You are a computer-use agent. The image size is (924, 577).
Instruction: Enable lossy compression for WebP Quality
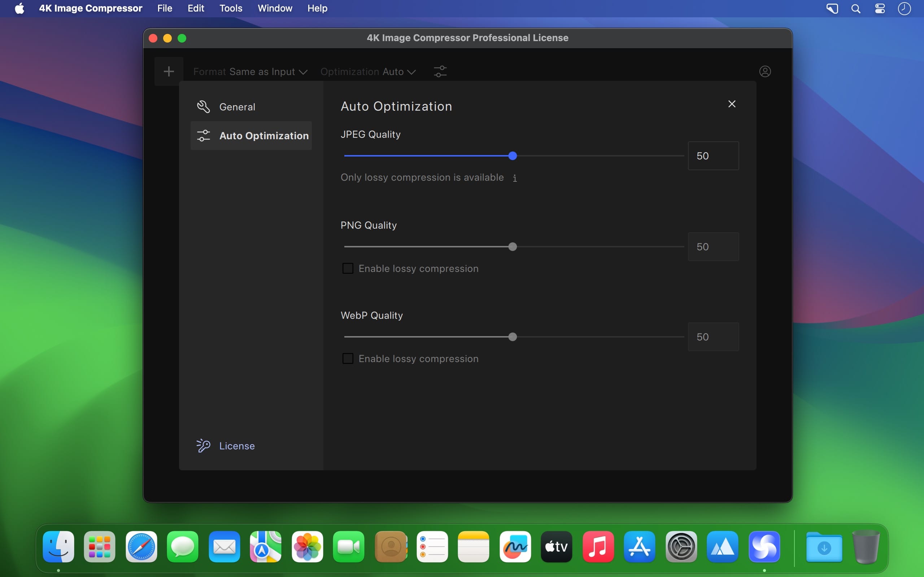tap(348, 358)
